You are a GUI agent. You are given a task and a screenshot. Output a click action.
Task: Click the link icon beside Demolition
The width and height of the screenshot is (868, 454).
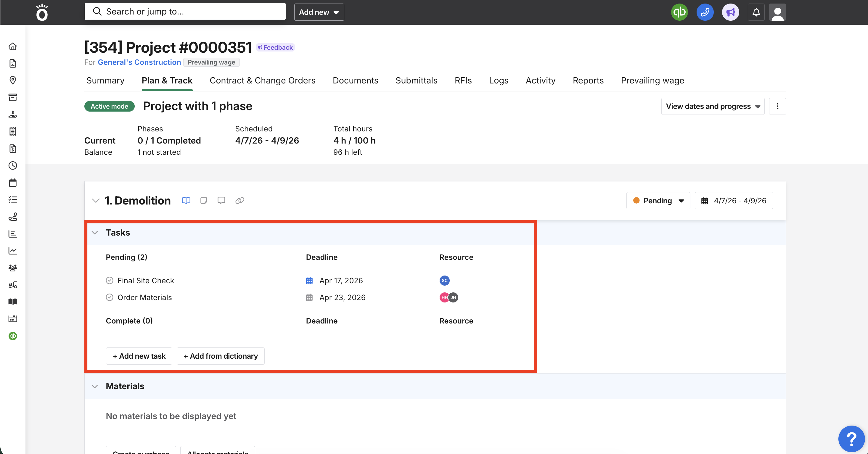tap(239, 200)
